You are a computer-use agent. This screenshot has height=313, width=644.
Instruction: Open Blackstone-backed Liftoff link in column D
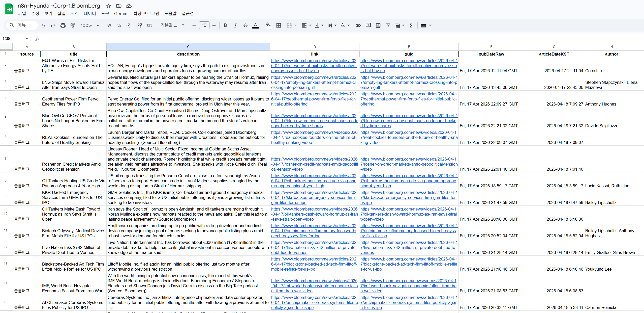(x=314, y=264)
